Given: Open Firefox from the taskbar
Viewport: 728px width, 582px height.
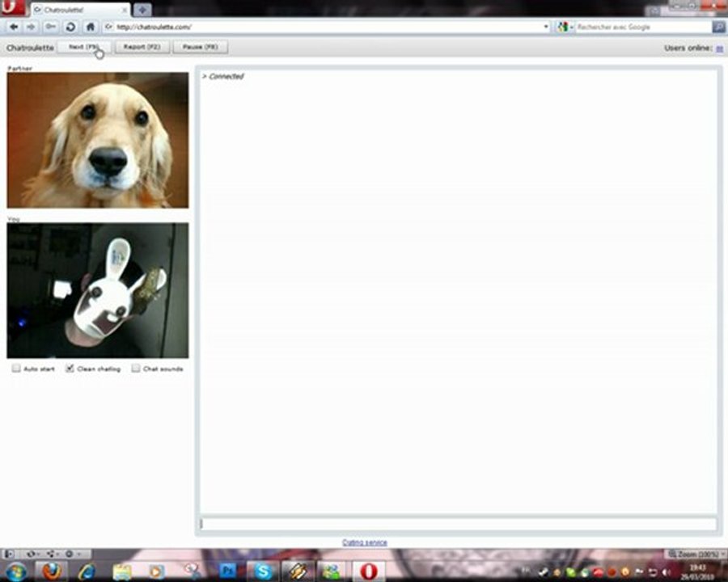Looking at the screenshot, I should [x=52, y=571].
